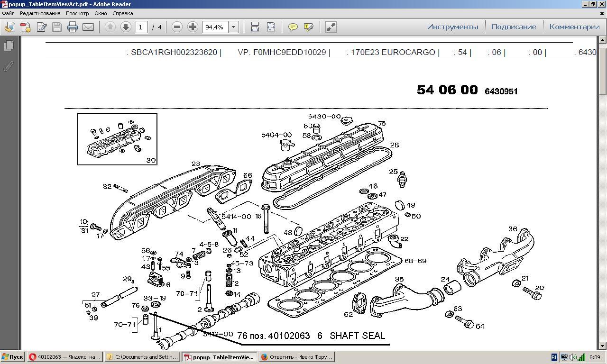Open the Справка menu
Image resolution: width=607 pixels, height=364 pixels.
pos(122,13)
